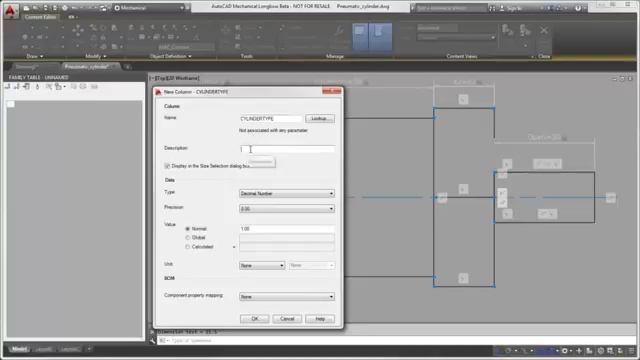This screenshot has width=640, height=360.
Task: Click the customization icon at far right of status bar
Action: (632, 351)
